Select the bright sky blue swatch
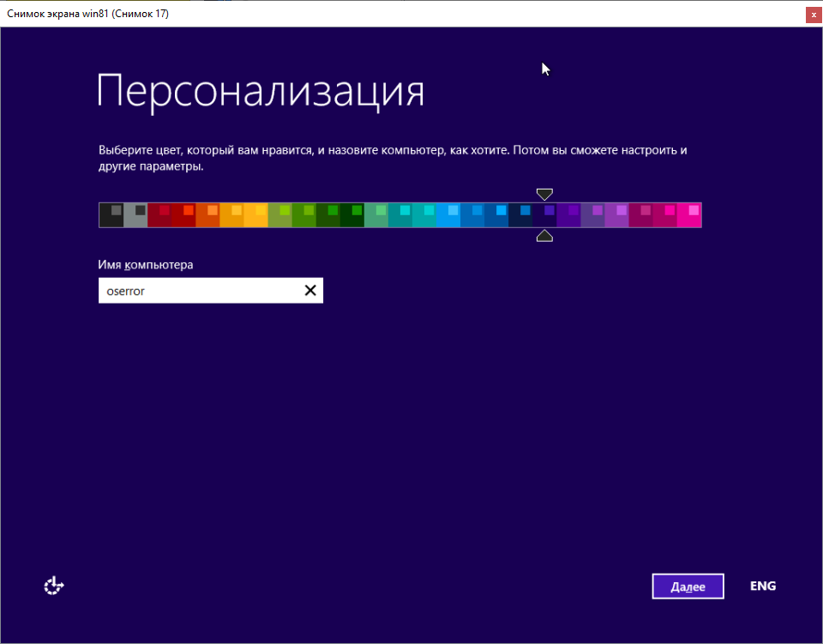This screenshot has width=823, height=644. (x=448, y=215)
